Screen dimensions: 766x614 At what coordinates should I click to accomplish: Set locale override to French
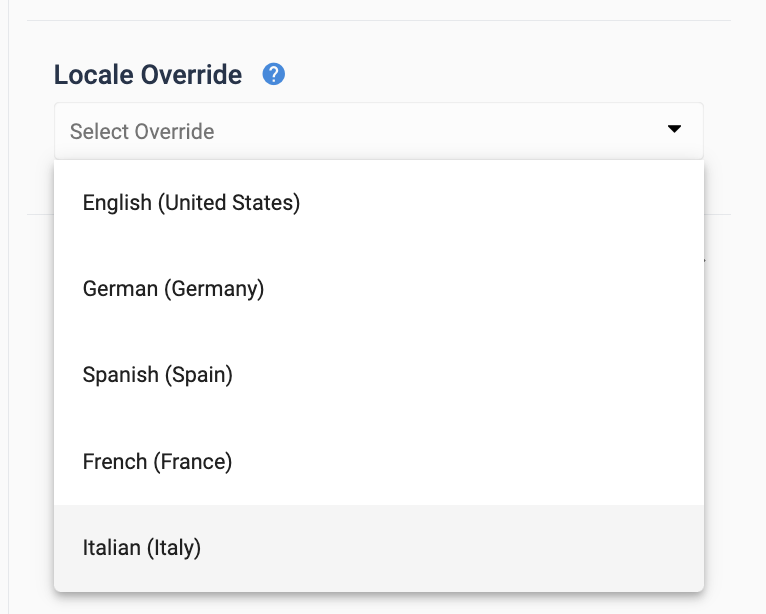coord(379,462)
